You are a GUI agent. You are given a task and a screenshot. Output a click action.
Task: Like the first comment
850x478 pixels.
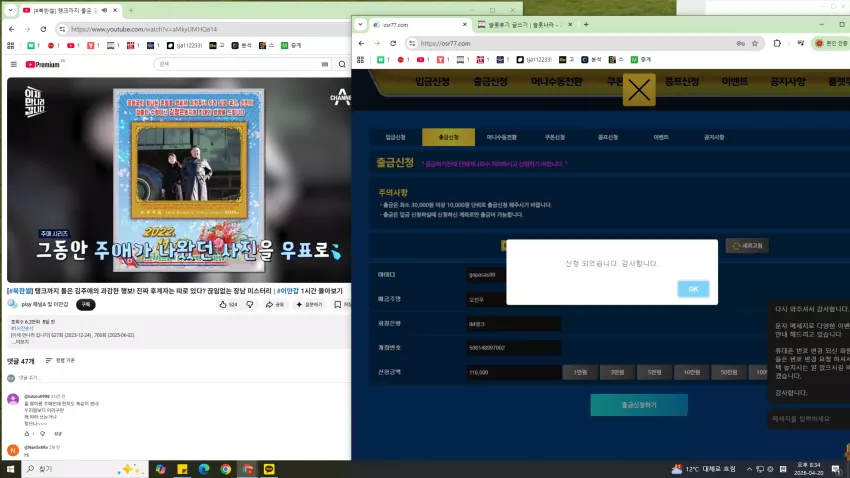tap(27, 434)
